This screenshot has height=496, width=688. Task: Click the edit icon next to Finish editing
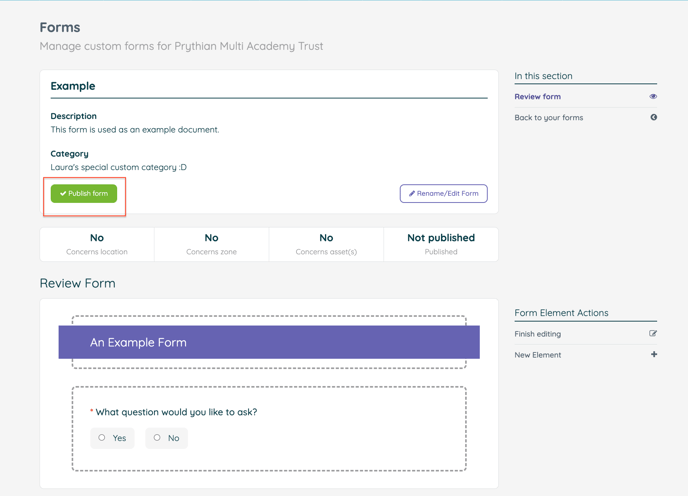point(653,334)
